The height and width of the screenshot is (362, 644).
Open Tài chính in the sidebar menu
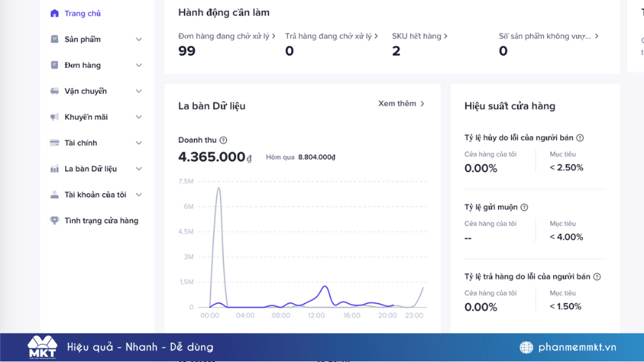tap(81, 143)
